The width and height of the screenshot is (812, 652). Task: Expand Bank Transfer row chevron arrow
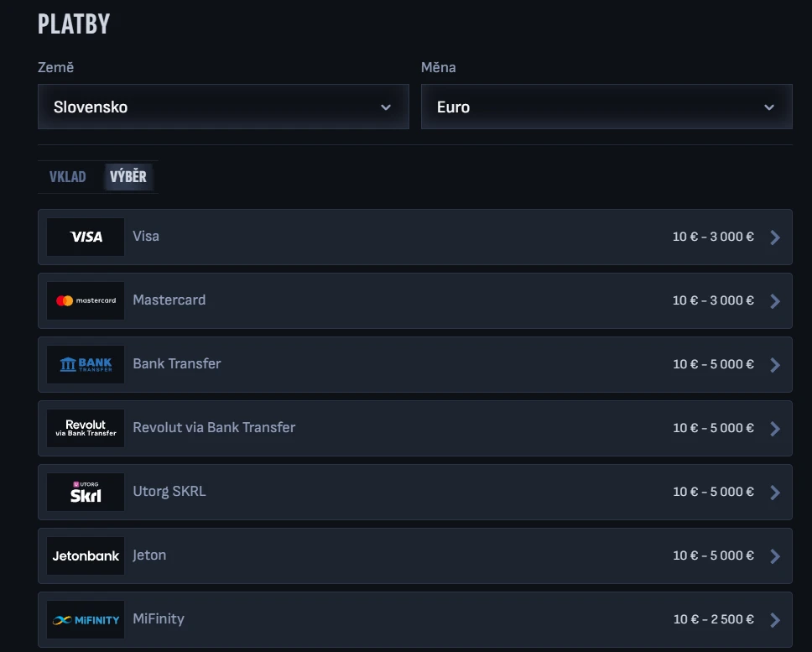tap(774, 365)
